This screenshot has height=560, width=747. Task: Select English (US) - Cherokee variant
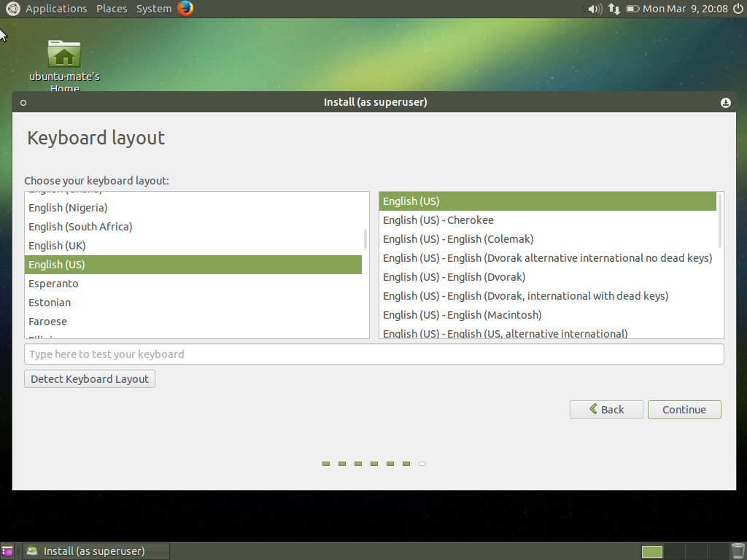pyautogui.click(x=547, y=220)
